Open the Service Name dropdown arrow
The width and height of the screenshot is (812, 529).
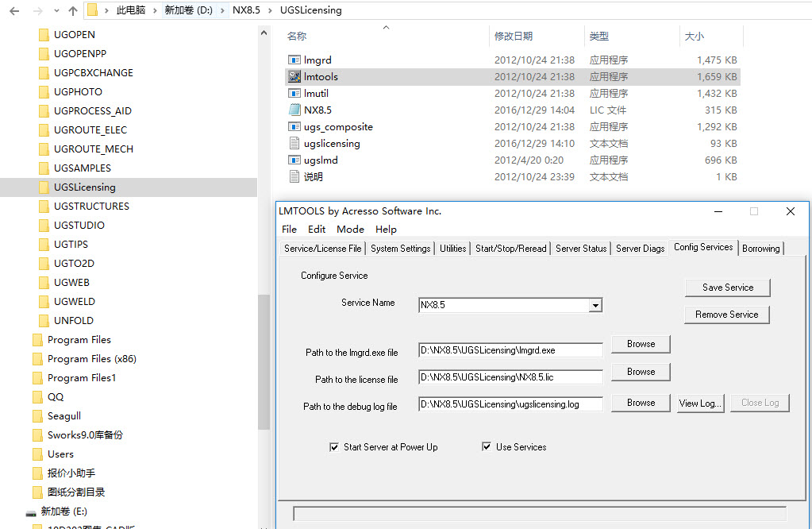[595, 305]
